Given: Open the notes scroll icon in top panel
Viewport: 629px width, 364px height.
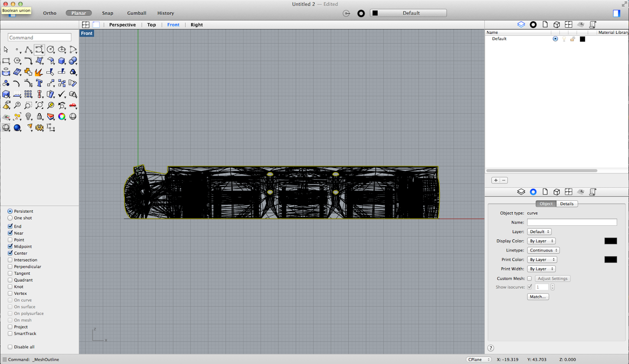Looking at the screenshot, I should [593, 24].
